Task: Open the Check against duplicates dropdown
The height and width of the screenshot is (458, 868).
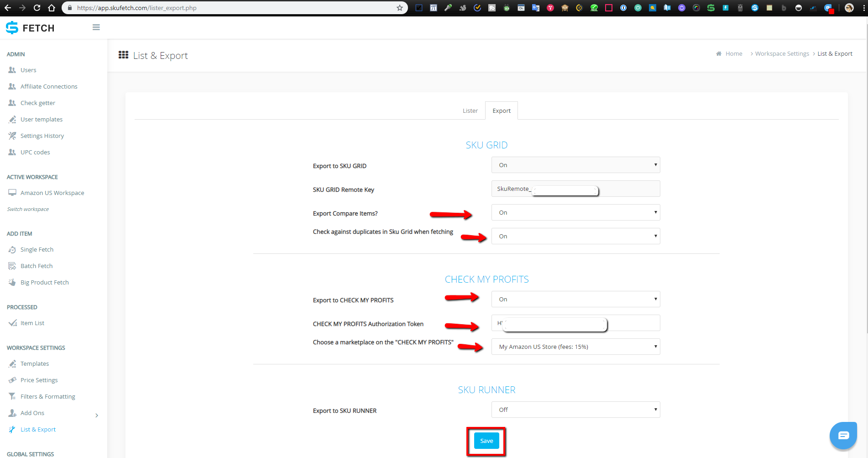Action: point(575,236)
